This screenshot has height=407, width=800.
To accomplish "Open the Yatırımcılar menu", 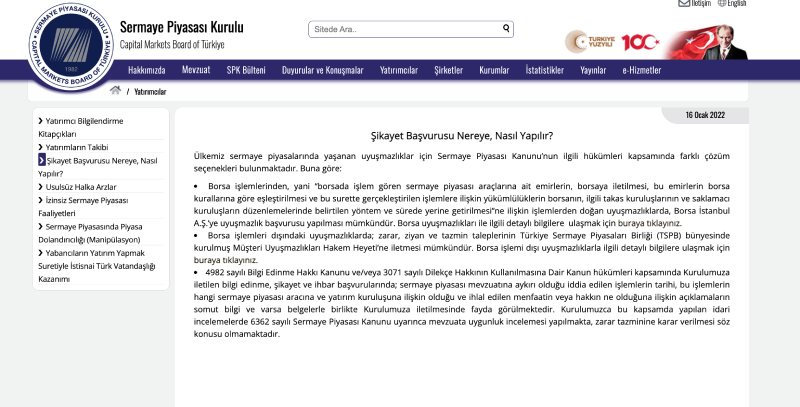I will point(398,70).
